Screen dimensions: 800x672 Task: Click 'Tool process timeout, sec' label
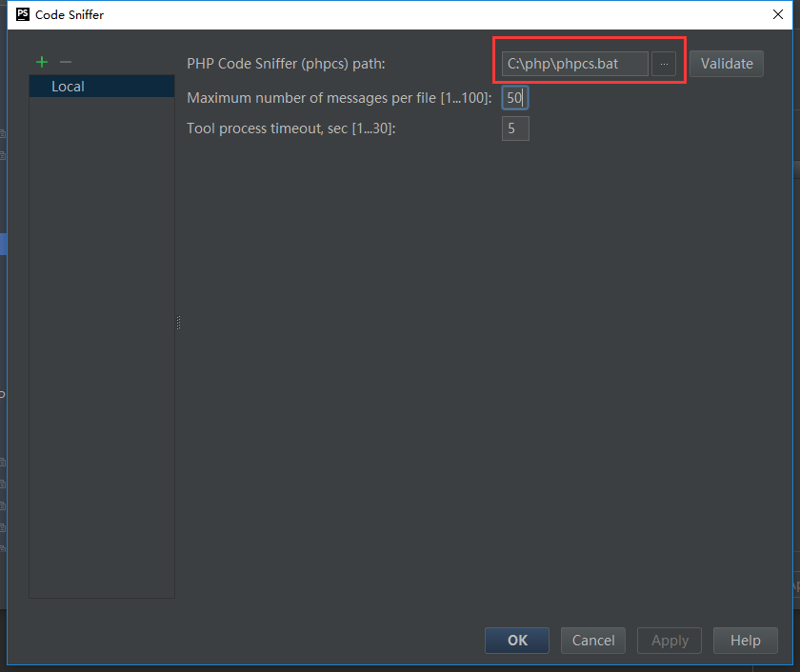tap(290, 128)
